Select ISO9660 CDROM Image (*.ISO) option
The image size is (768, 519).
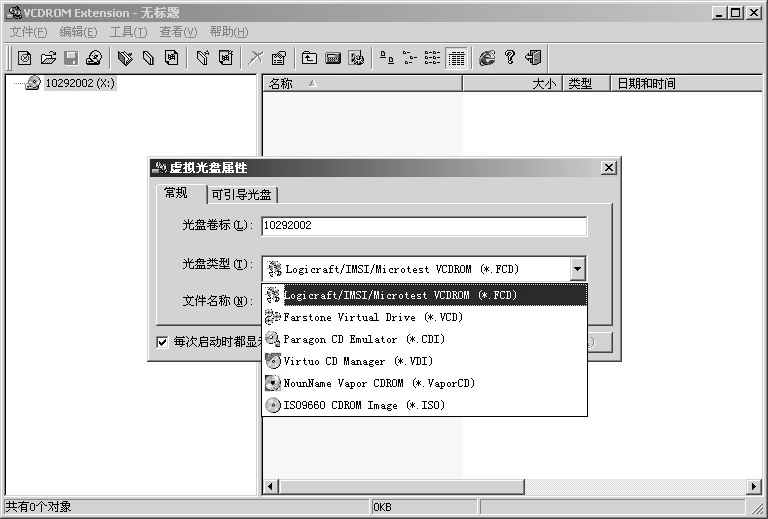425,405
